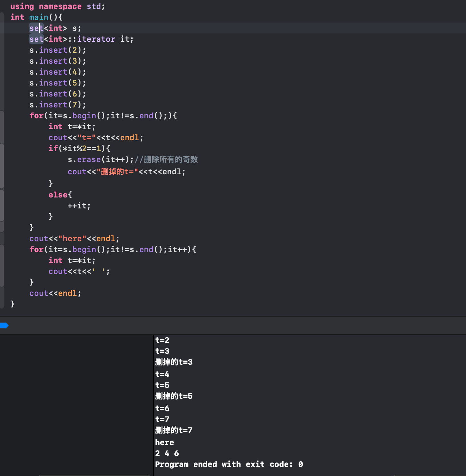Image resolution: width=466 pixels, height=476 pixels.
Task: Click console output line 't=5'
Action: 162,385
